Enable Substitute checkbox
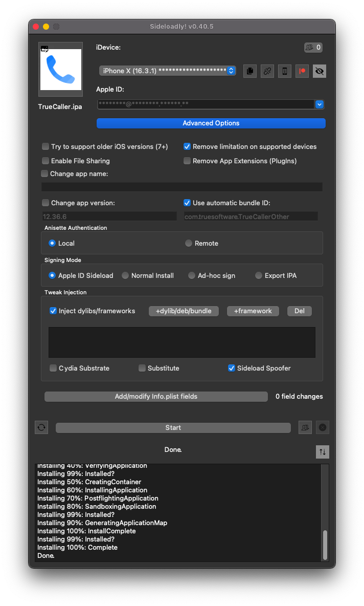 point(142,368)
